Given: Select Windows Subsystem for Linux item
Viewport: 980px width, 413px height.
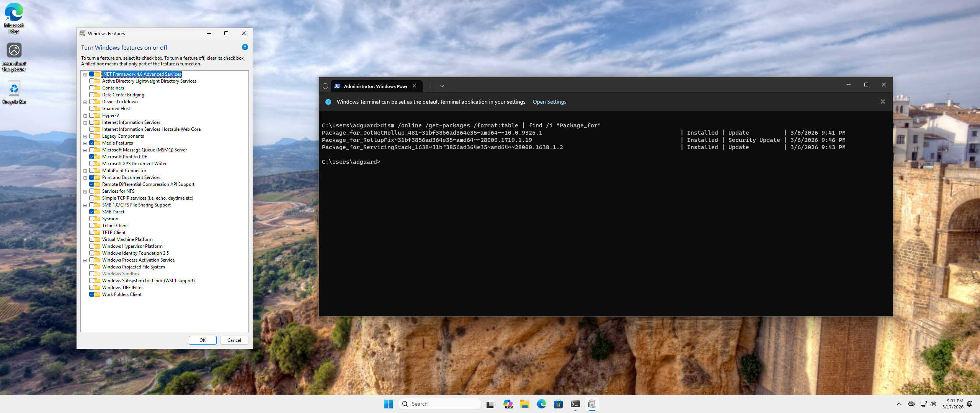Looking at the screenshot, I should pyautogui.click(x=148, y=281).
